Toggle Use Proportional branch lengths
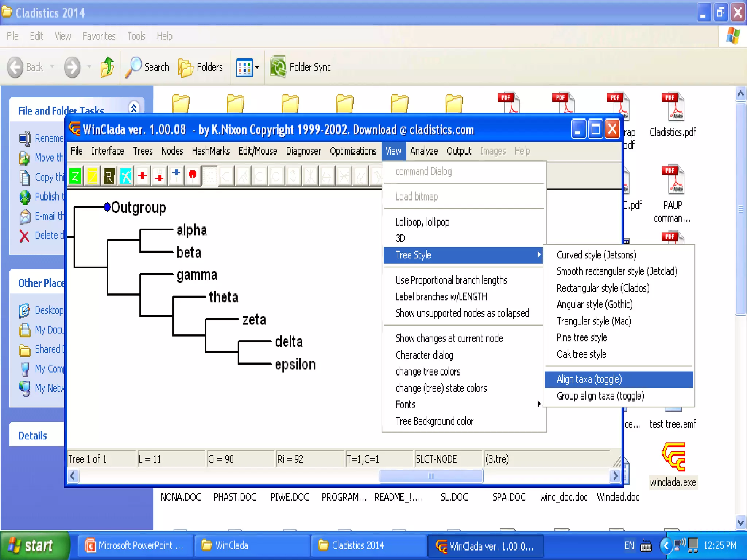Viewport: 747px width, 560px height. click(x=451, y=280)
